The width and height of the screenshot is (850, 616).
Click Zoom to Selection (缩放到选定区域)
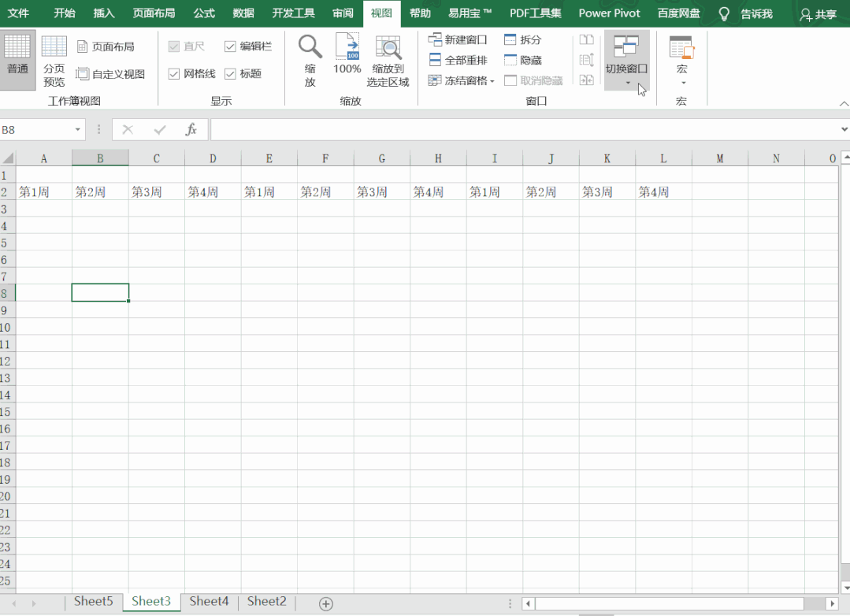click(x=388, y=61)
